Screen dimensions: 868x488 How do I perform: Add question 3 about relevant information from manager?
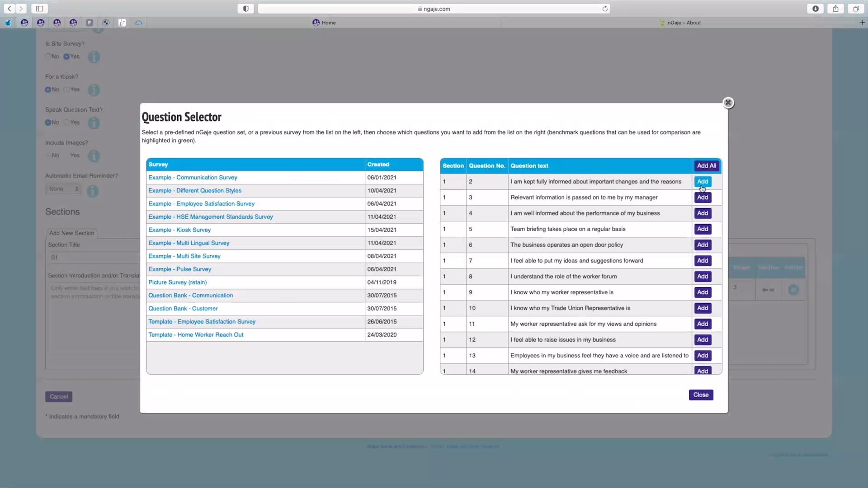coord(703,197)
